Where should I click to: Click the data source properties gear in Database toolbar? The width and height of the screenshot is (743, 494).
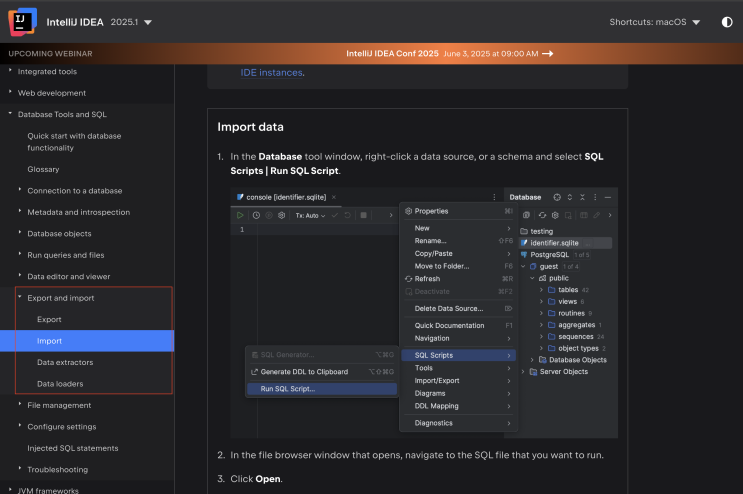tap(555, 215)
